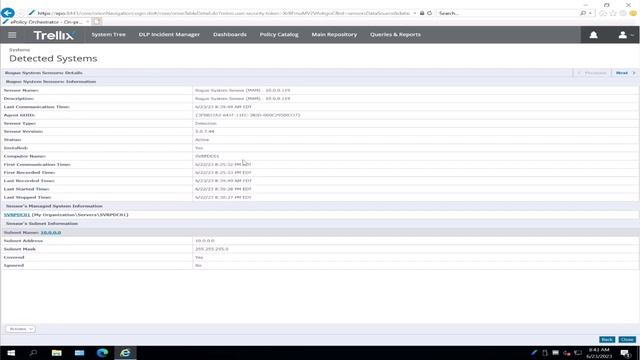Open a new browser tab
This screenshot has width=640, height=360.
tap(97, 22)
